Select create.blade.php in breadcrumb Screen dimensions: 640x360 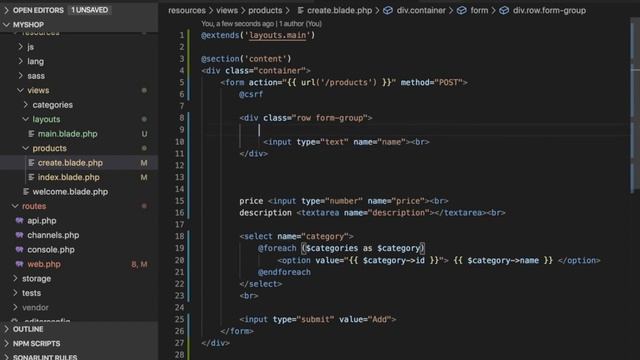pos(339,11)
